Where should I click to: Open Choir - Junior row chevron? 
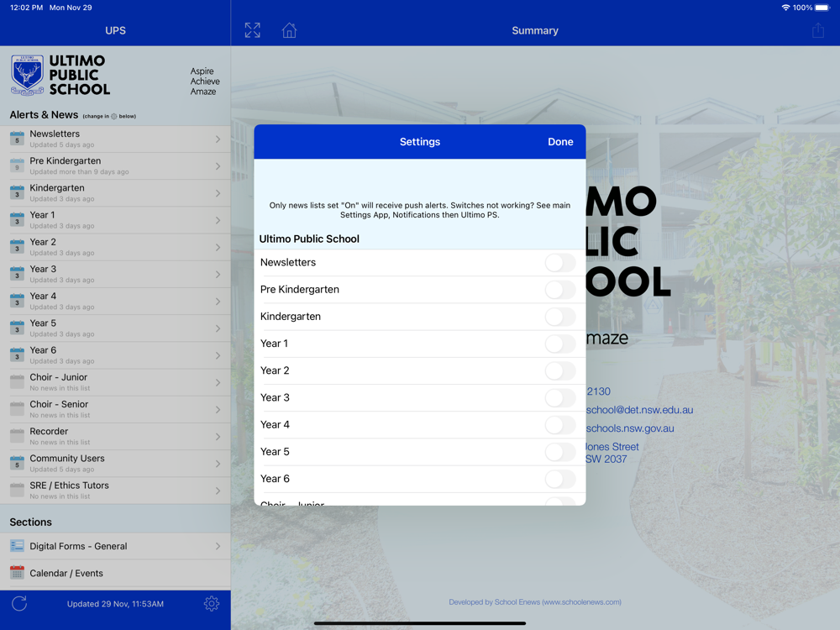218,382
